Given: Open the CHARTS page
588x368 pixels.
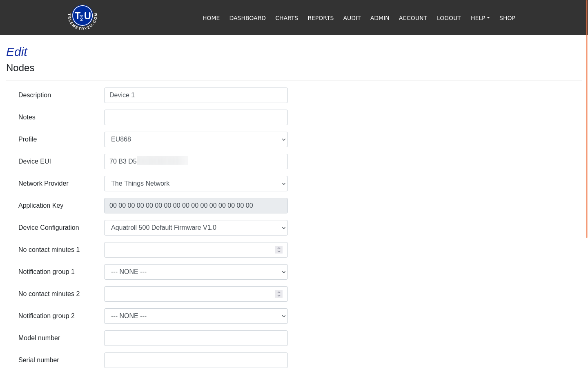Looking at the screenshot, I should pos(287,18).
